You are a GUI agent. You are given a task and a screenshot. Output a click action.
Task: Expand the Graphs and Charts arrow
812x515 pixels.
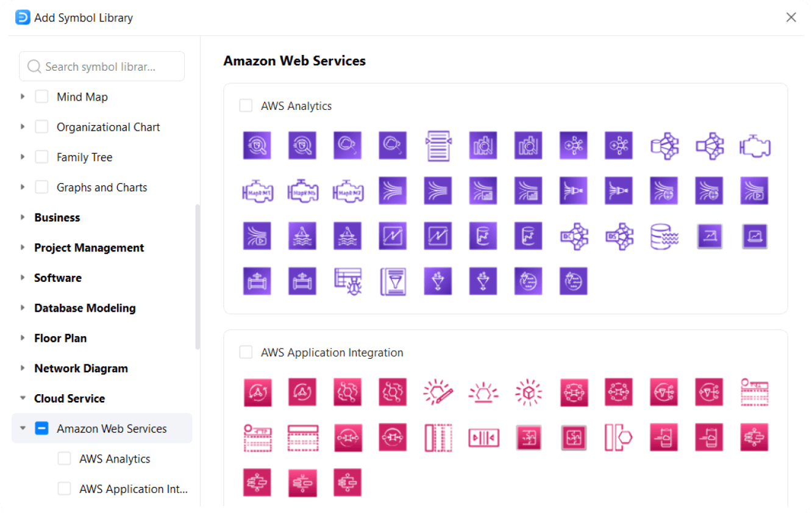23,187
